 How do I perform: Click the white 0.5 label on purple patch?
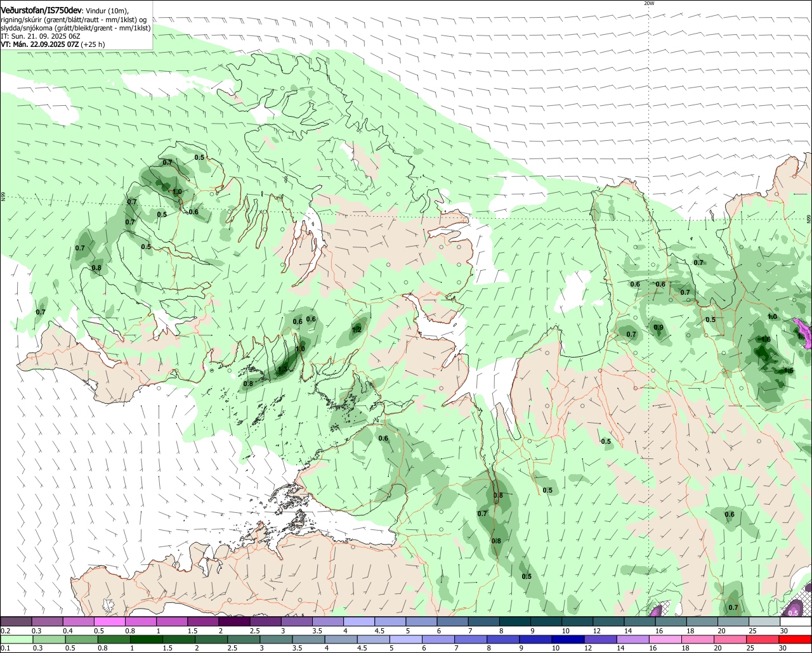pyautogui.click(x=793, y=613)
